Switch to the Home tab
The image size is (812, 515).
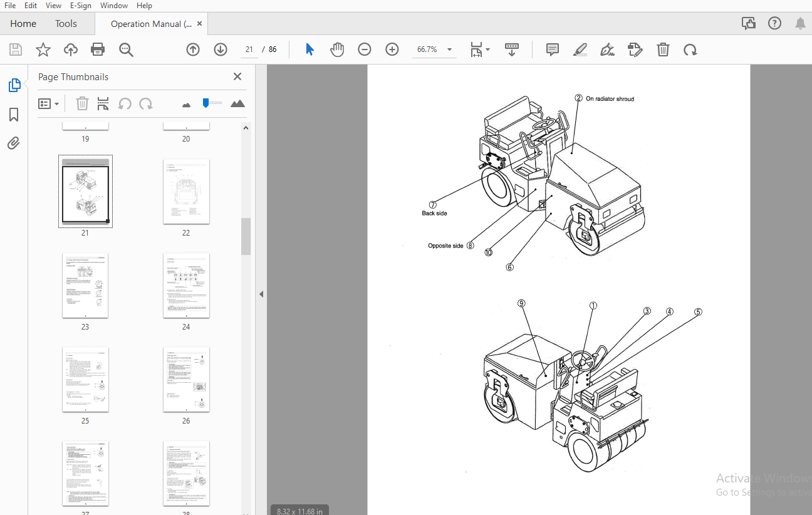pyautogui.click(x=23, y=24)
